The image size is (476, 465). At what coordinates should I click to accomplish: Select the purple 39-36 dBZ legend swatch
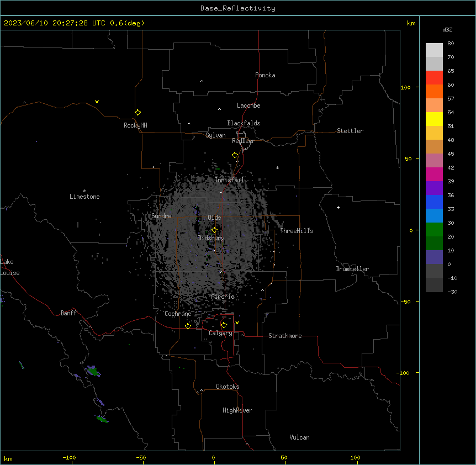(434, 188)
